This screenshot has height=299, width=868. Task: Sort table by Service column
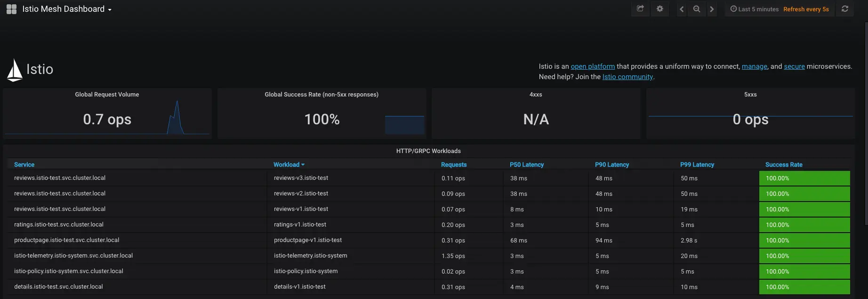point(24,165)
